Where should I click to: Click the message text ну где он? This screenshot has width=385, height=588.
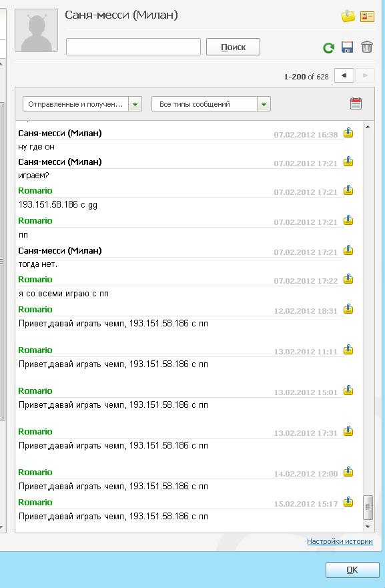(36, 147)
